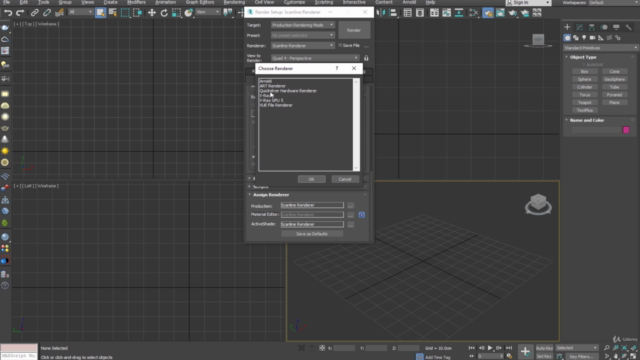This screenshot has height=360, width=640.
Task: Select Quicksilver Hardware Renderer in list
Action: coord(288,91)
